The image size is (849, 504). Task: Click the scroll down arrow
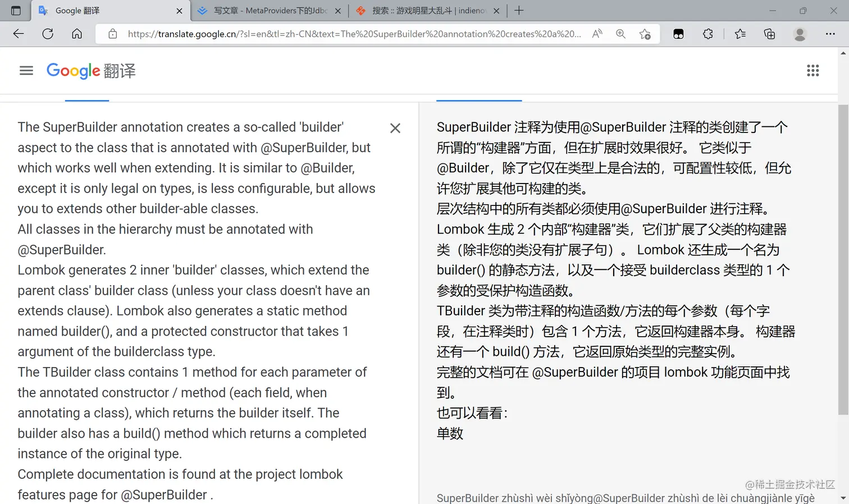pos(843,498)
